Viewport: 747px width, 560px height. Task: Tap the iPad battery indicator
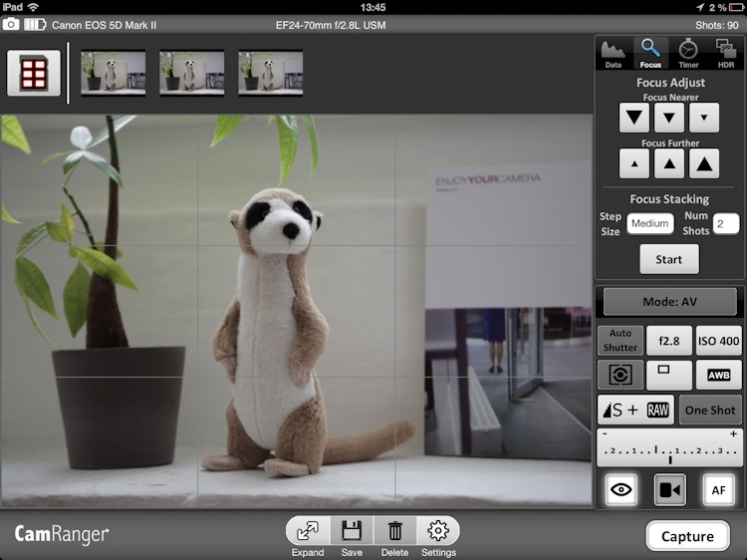[x=736, y=7]
